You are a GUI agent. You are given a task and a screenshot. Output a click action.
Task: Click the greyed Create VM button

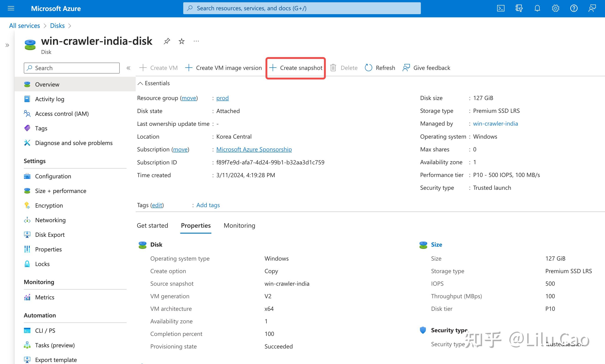tap(159, 68)
